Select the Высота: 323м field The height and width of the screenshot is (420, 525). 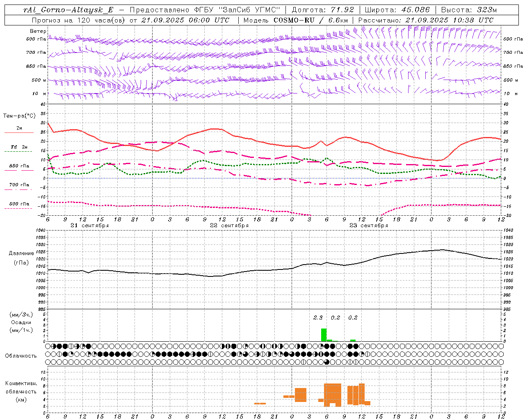469,10
